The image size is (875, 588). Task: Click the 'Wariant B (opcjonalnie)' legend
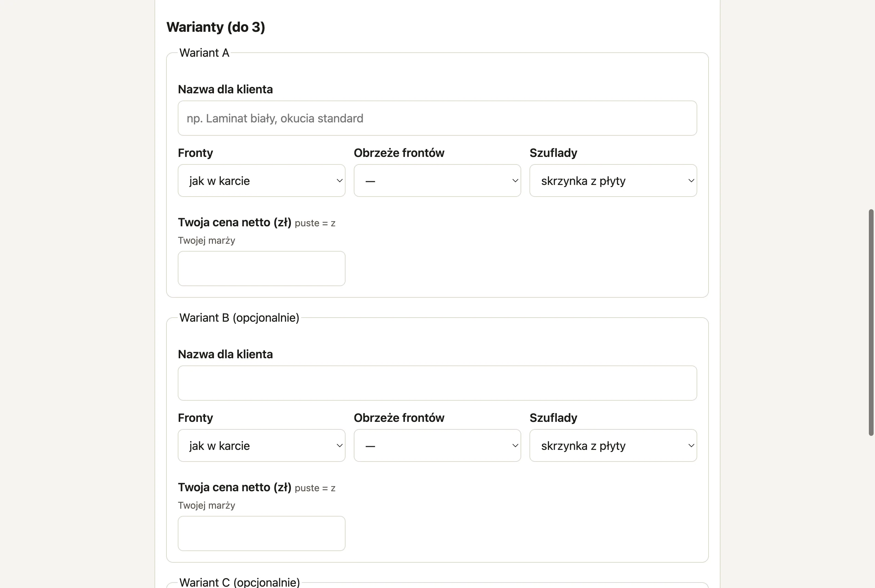[239, 318]
